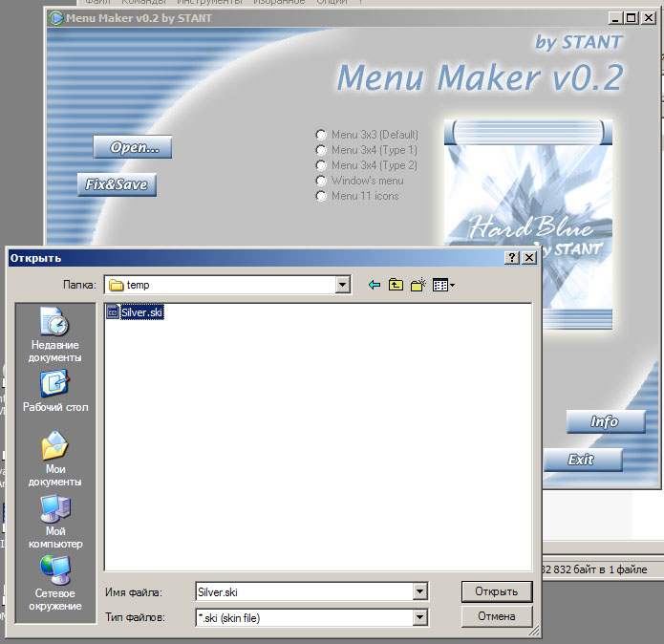Go back using the green arrow icon
664x644 pixels.
pyautogui.click(x=375, y=285)
